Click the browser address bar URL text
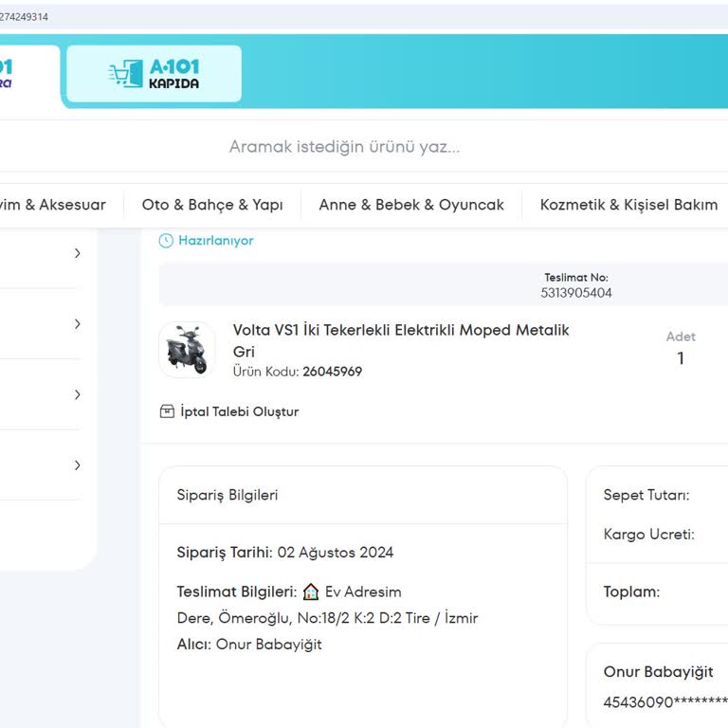728x728 pixels. 25,17
